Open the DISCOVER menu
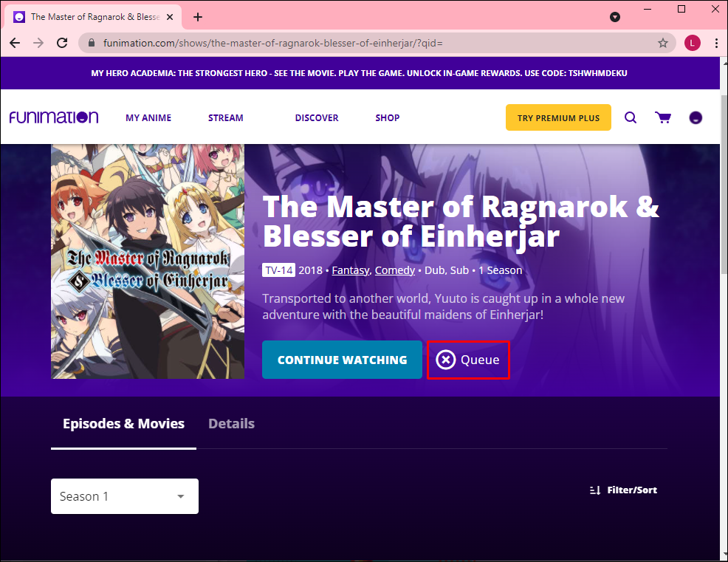The image size is (728, 562). pos(317,118)
